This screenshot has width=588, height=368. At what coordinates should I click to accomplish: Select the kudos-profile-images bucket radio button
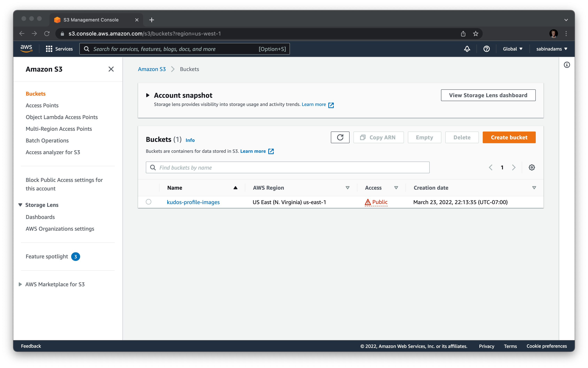[x=149, y=202]
